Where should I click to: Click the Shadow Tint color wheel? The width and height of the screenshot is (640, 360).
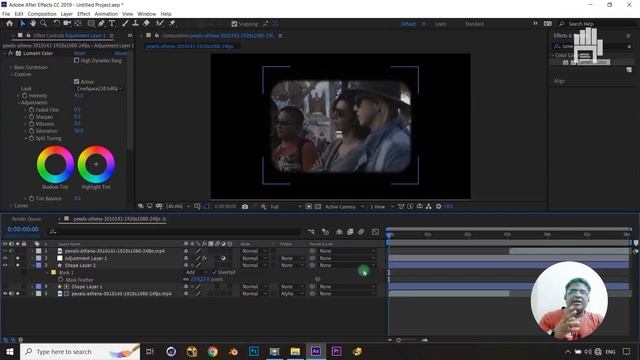point(55,164)
